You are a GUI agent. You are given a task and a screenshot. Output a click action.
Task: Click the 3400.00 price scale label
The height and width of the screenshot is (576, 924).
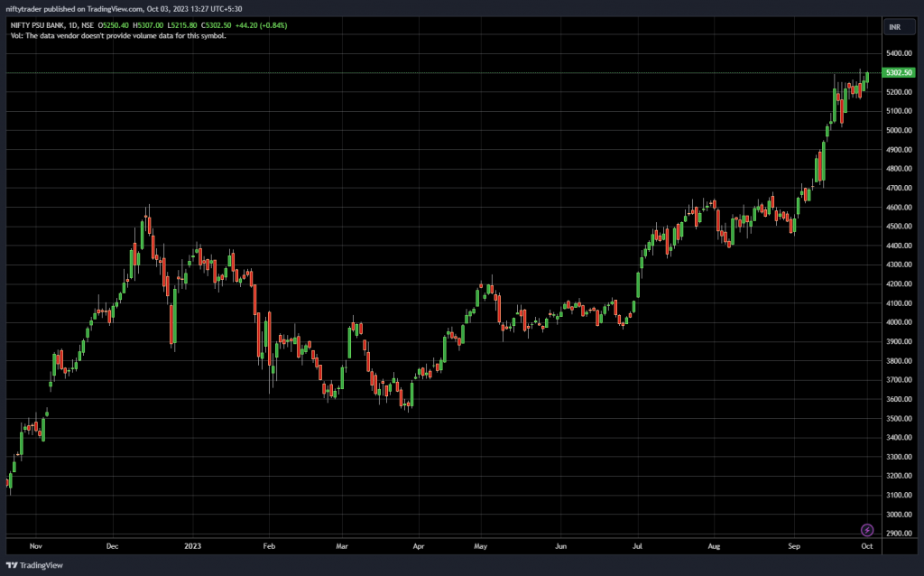pos(899,438)
